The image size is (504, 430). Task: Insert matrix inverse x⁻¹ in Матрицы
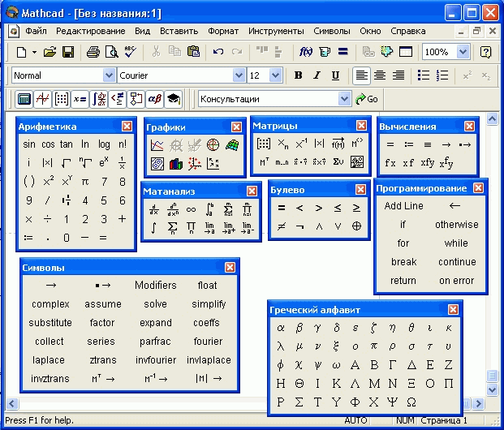pyautogui.click(x=301, y=144)
